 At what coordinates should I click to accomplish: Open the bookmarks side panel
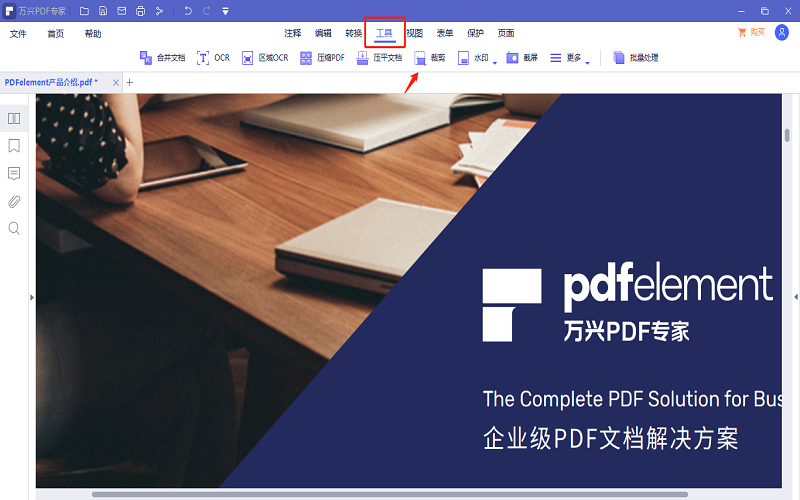click(x=14, y=146)
